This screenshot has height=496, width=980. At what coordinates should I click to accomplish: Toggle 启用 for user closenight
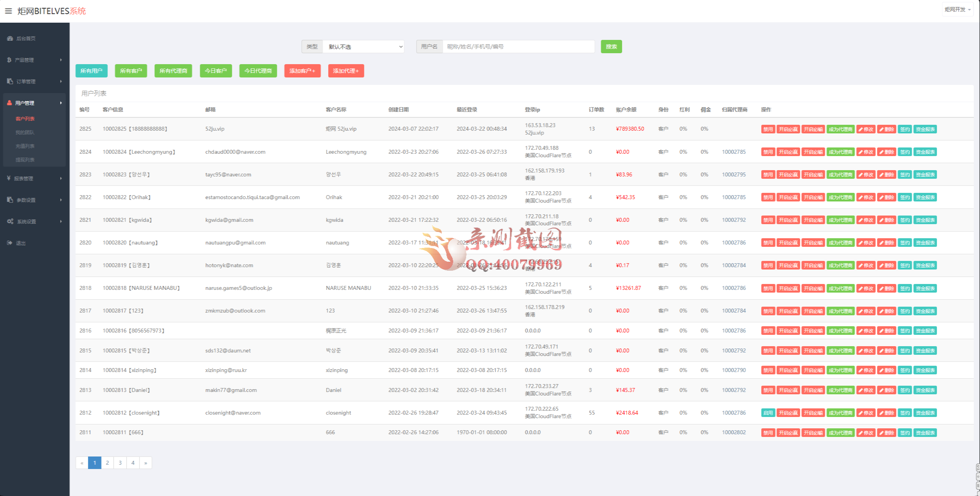(x=768, y=413)
